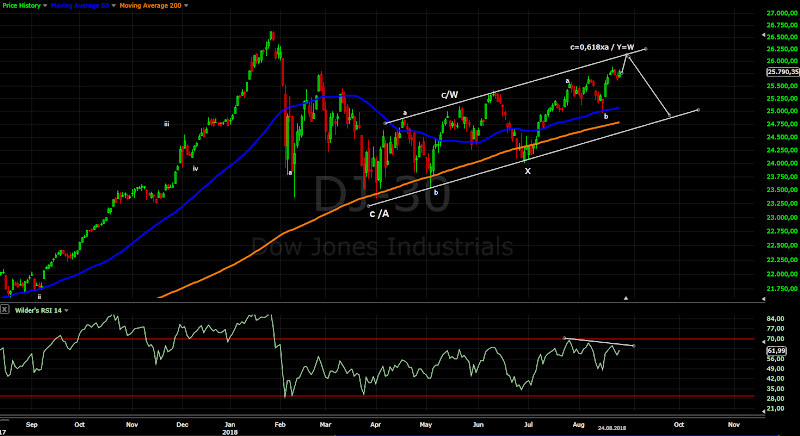Click the Sep label on the time axis
Image resolution: width=800 pixels, height=436 pixels.
(32, 424)
